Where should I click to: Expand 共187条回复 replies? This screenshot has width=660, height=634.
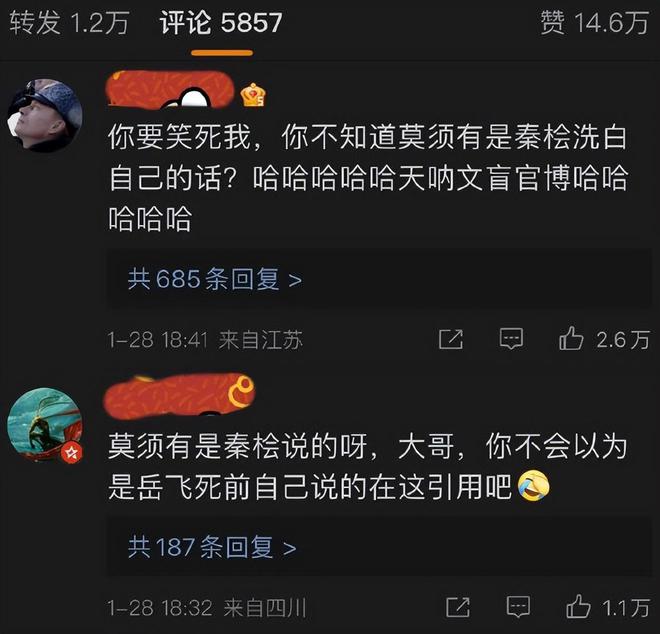click(x=212, y=547)
